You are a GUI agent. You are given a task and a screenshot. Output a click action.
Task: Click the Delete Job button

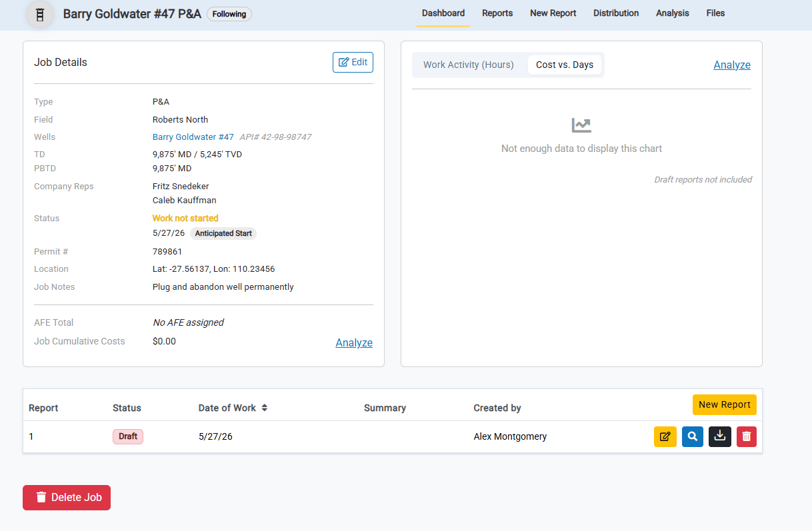[x=67, y=498]
